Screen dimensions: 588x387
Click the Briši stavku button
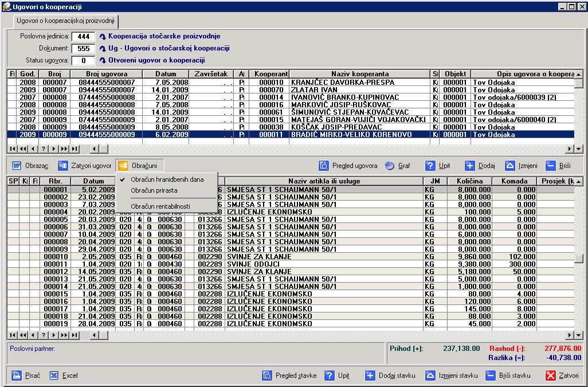pos(508,376)
